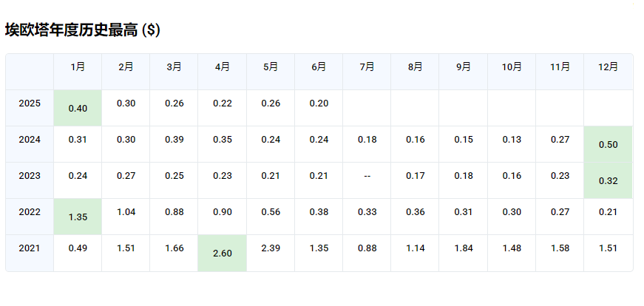
Task: Click the 2021 September value 1.84
Action: pyautogui.click(x=464, y=248)
